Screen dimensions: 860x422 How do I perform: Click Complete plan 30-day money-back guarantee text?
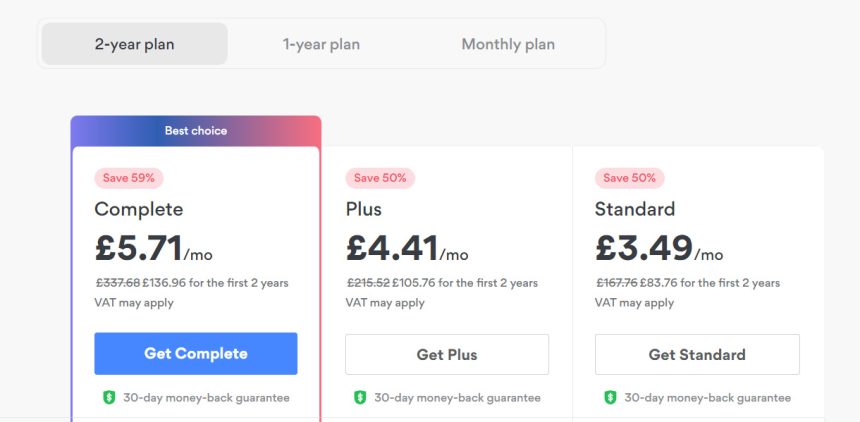pyautogui.click(x=206, y=397)
